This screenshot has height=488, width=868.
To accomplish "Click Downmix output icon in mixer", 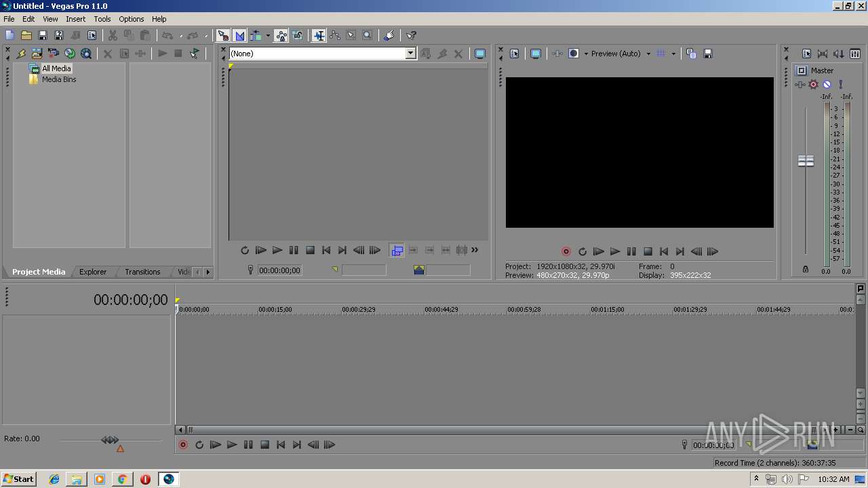I will click(x=823, y=54).
